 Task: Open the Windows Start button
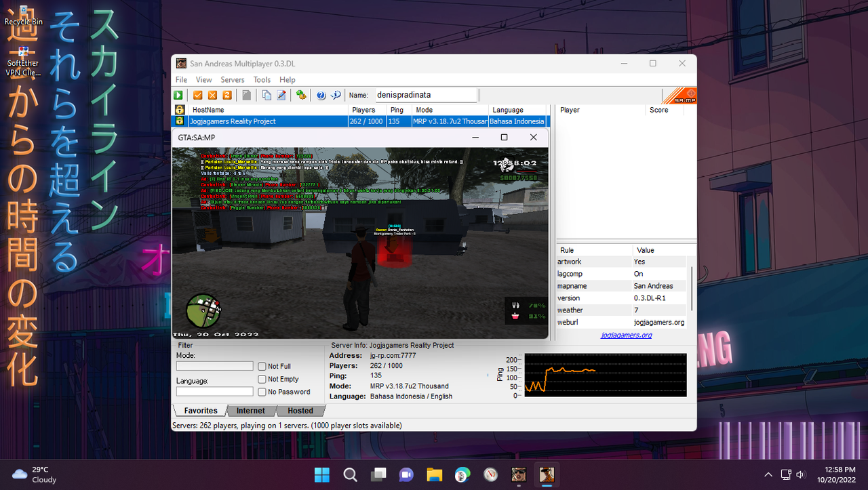pos(321,474)
